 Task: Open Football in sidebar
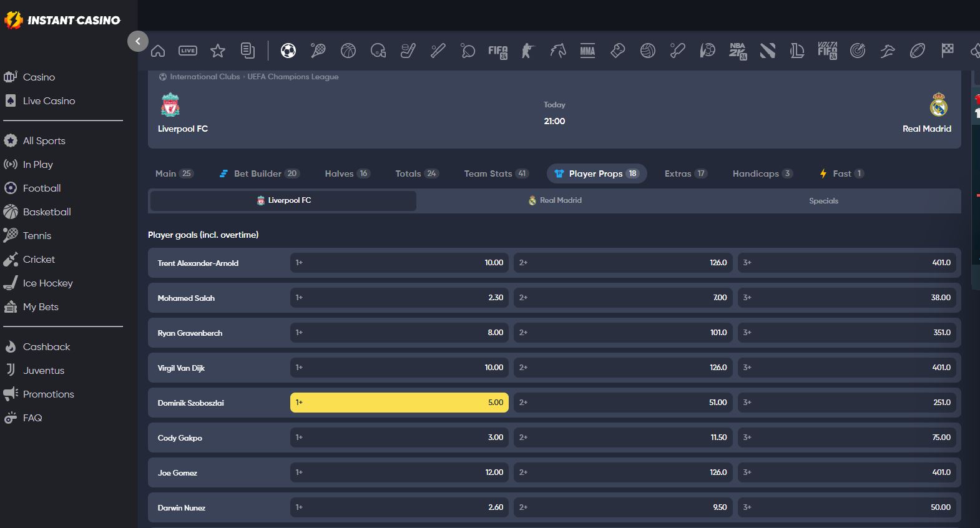click(x=42, y=188)
